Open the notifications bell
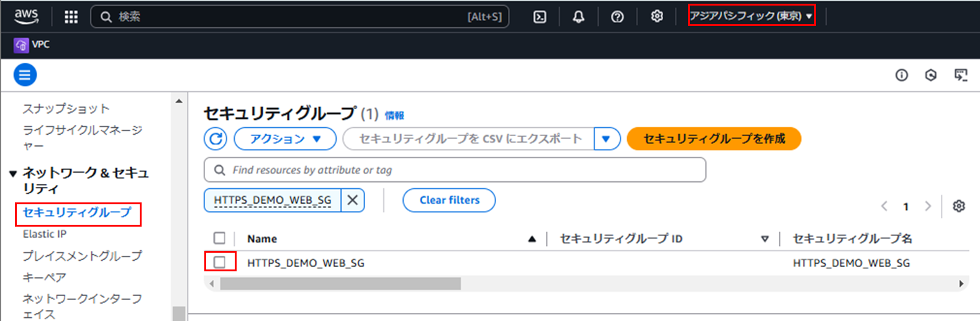Screen dimensions: 980x321 coord(578,17)
